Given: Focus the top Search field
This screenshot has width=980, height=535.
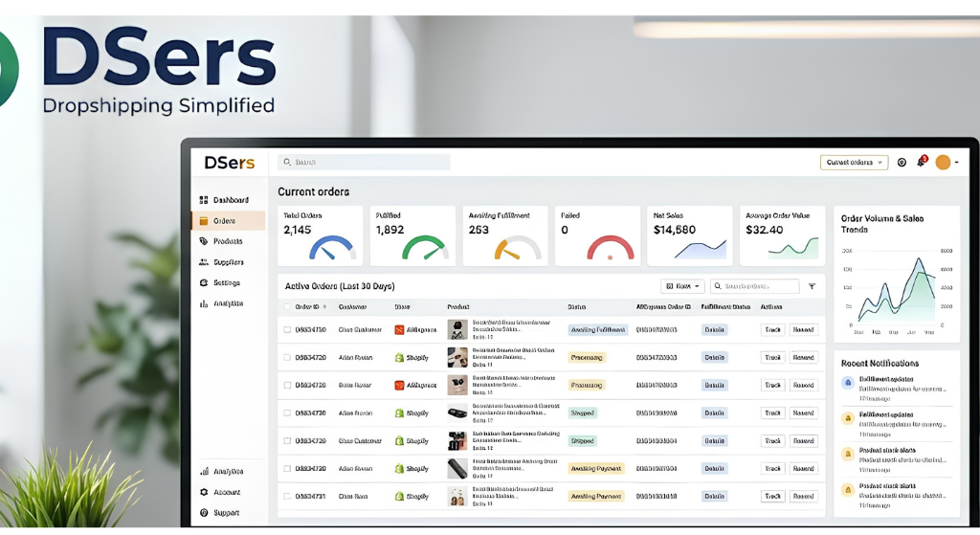Looking at the screenshot, I should [364, 163].
